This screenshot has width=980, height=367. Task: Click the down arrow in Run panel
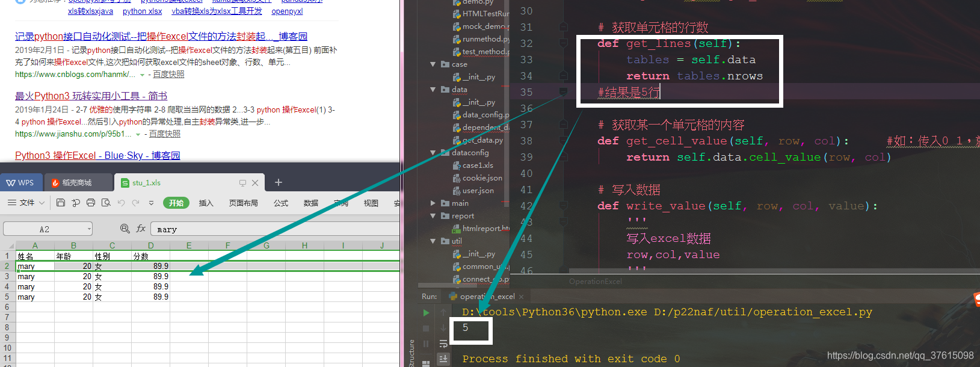pyautogui.click(x=443, y=328)
